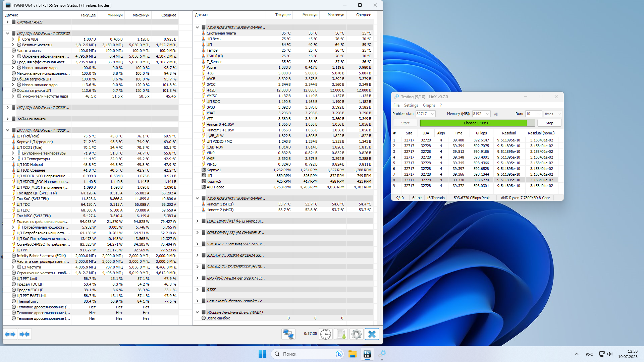
Task: Click the All memory link
Action: (x=496, y=114)
